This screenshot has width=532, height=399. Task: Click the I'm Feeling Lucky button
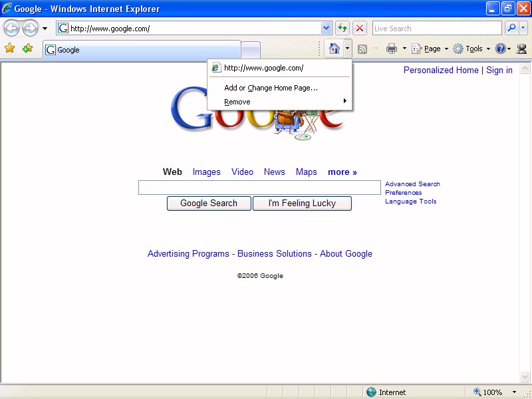tap(302, 203)
